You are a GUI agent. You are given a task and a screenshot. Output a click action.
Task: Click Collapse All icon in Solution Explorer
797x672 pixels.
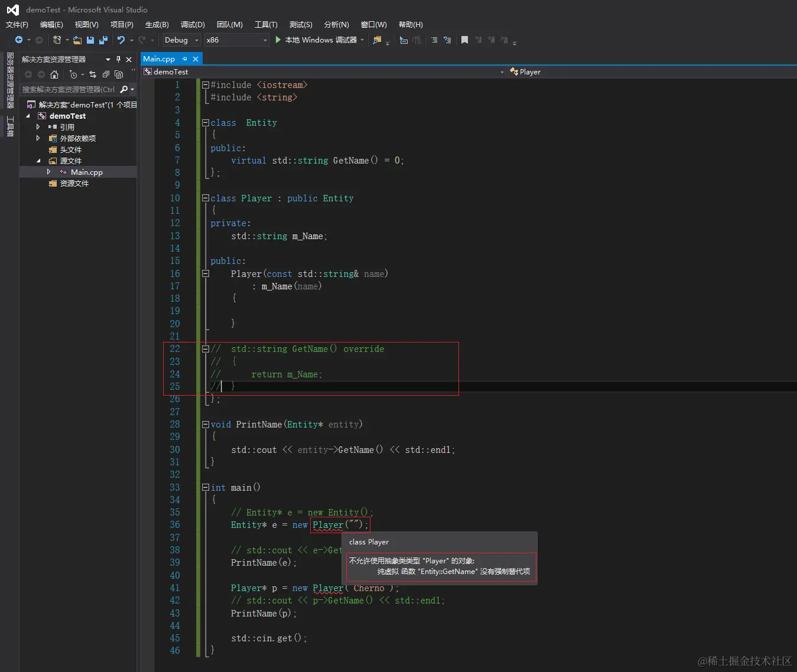pos(106,74)
